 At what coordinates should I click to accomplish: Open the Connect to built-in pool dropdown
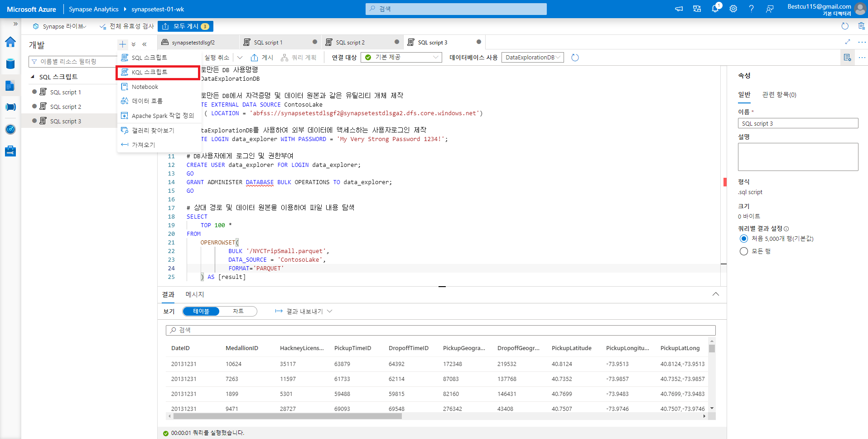(x=401, y=58)
